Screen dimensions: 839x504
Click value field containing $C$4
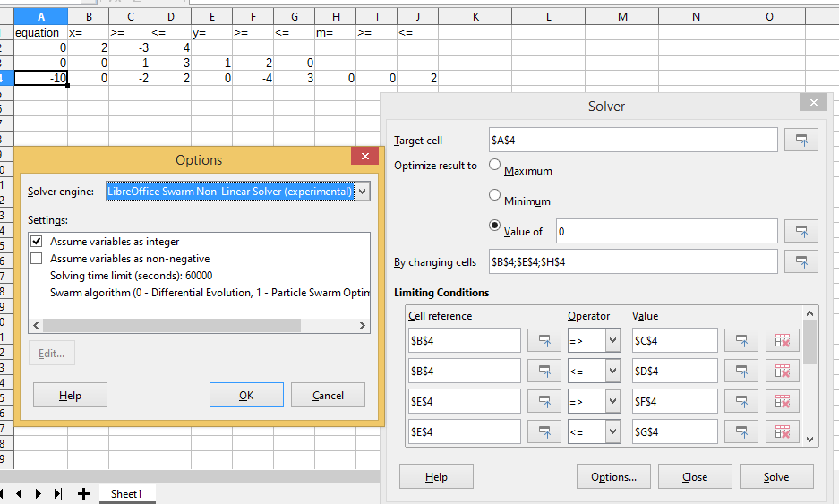tap(675, 340)
